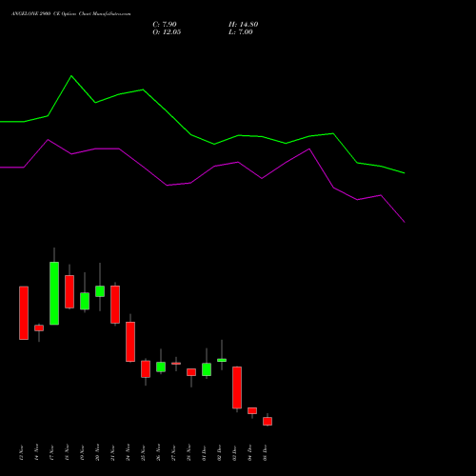Screen dimensions: 476x476
Task: Click the '20 Nov' date axis label
Action: tap(97, 452)
